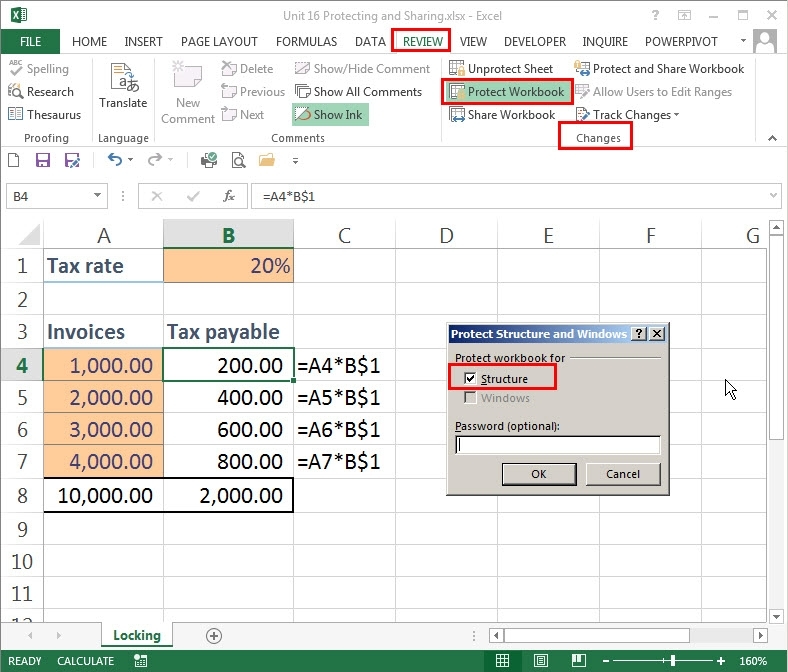Screen dimensions: 788x672
Task: Switch to Normal view
Action: point(502,660)
